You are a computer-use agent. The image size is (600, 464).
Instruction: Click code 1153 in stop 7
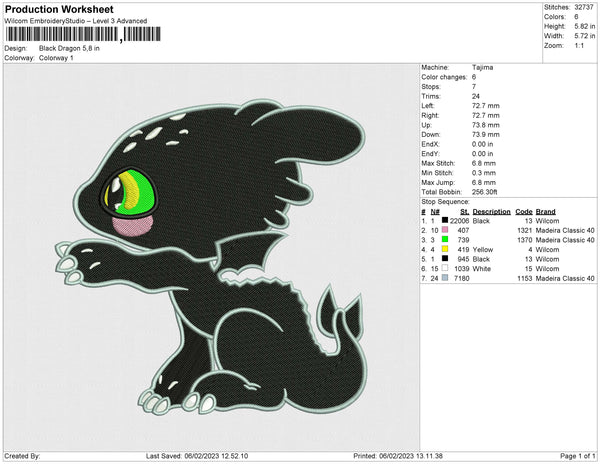point(525,278)
